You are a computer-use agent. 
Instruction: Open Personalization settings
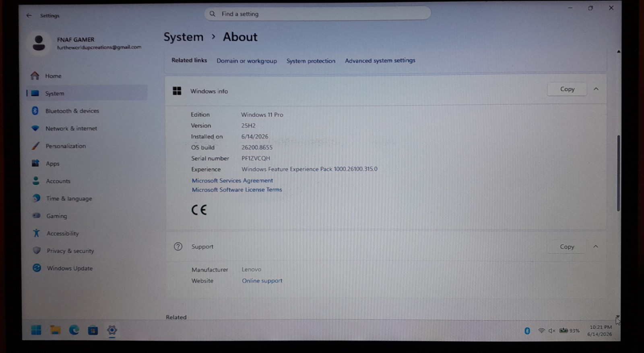click(87, 146)
